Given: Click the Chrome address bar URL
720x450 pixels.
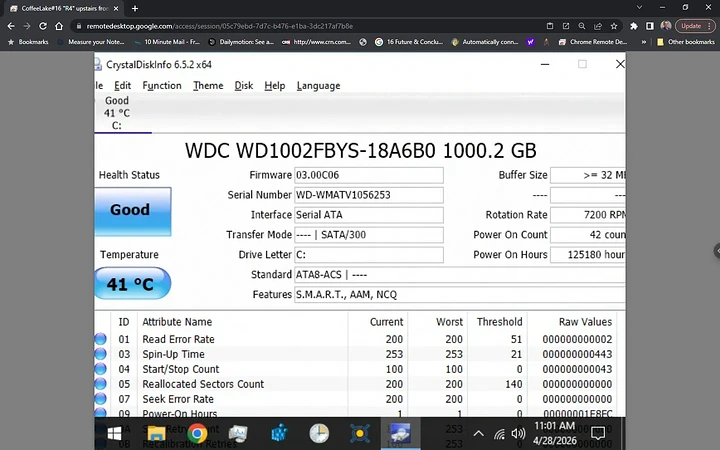Looking at the screenshot, I should click(x=219, y=26).
